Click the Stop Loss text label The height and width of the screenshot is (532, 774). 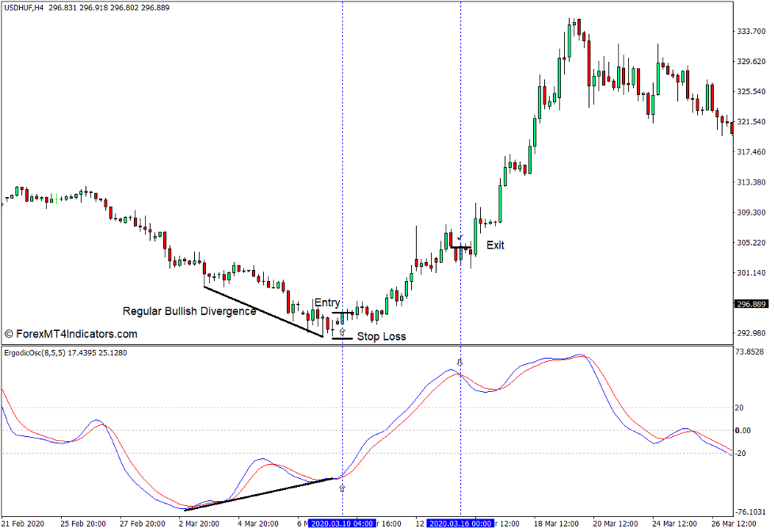pyautogui.click(x=382, y=336)
